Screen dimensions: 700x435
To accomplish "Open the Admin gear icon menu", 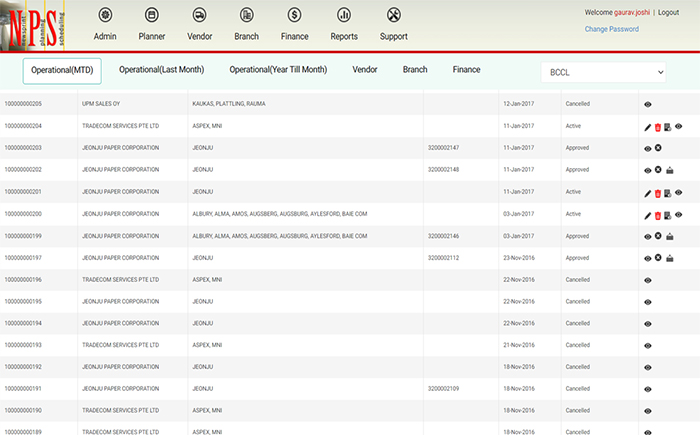I will click(105, 15).
